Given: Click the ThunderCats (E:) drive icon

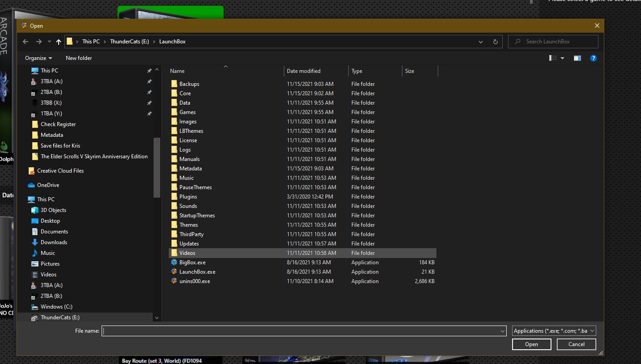Looking at the screenshot, I should coord(35,317).
